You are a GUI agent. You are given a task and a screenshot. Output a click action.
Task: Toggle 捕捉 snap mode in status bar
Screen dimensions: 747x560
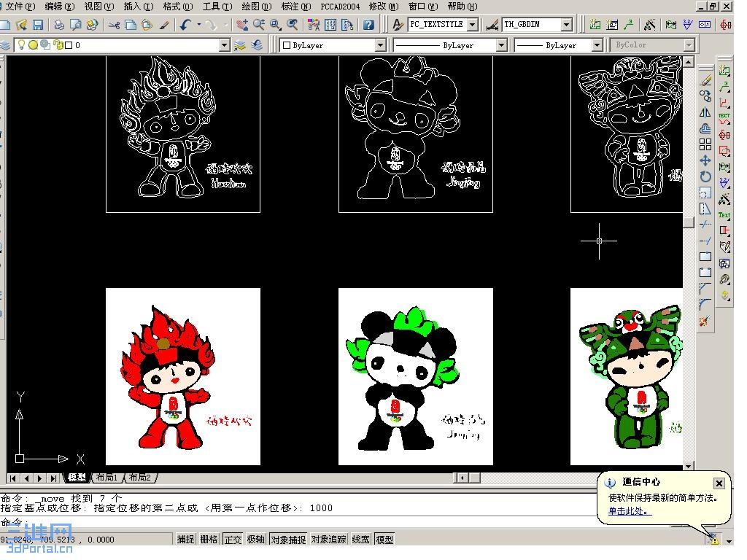[x=185, y=539]
